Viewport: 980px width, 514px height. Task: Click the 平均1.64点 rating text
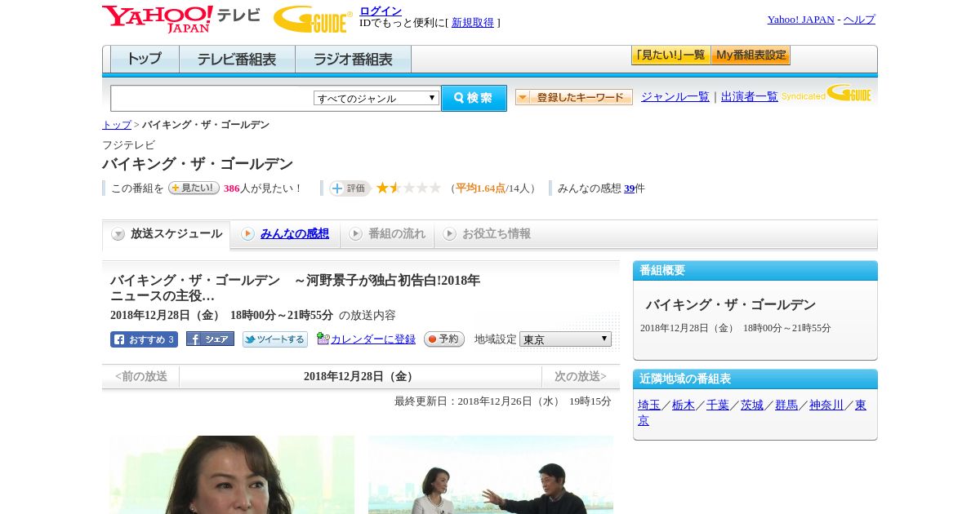coord(480,188)
